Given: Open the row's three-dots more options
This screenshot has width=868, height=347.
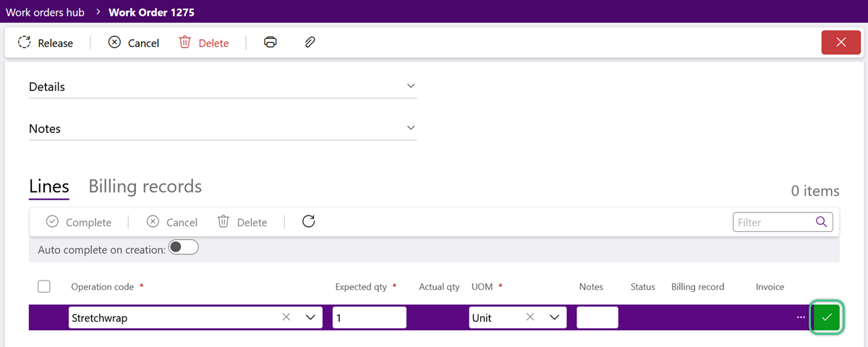Looking at the screenshot, I should point(801,317).
